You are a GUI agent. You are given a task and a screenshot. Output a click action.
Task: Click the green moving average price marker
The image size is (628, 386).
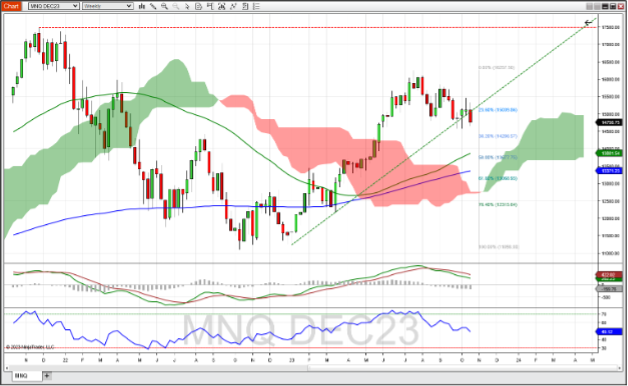point(610,153)
